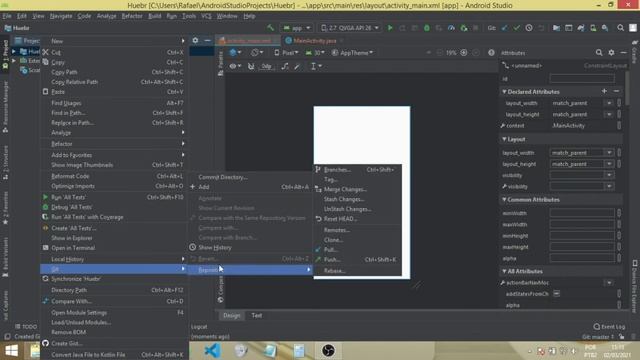Viewport: 640px width, 360px height.
Task: Click the Clear All Constraints icon
Action: (284, 66)
